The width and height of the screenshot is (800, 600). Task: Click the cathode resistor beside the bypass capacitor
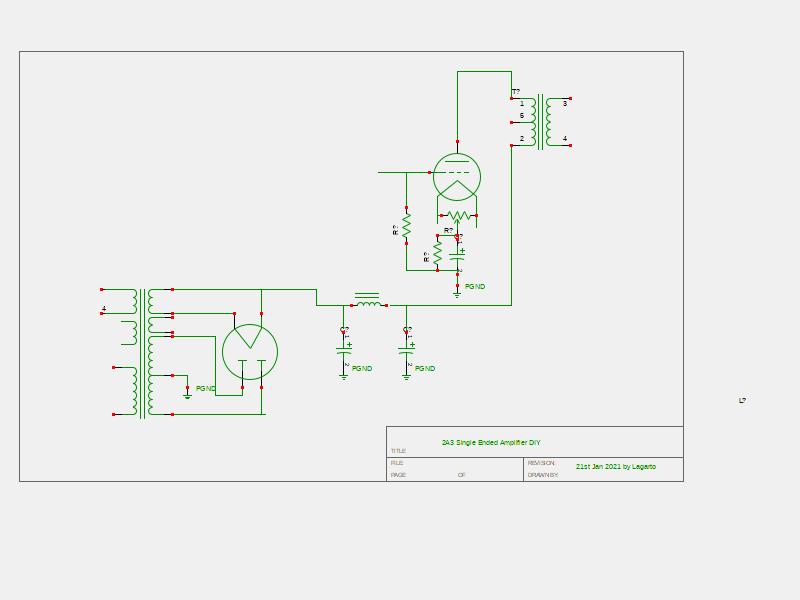437,253
